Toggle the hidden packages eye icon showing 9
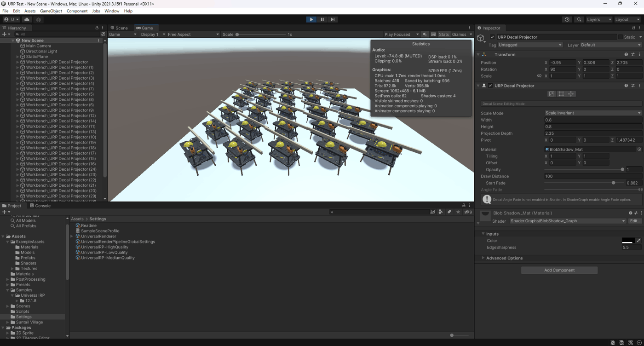 click(468, 212)
